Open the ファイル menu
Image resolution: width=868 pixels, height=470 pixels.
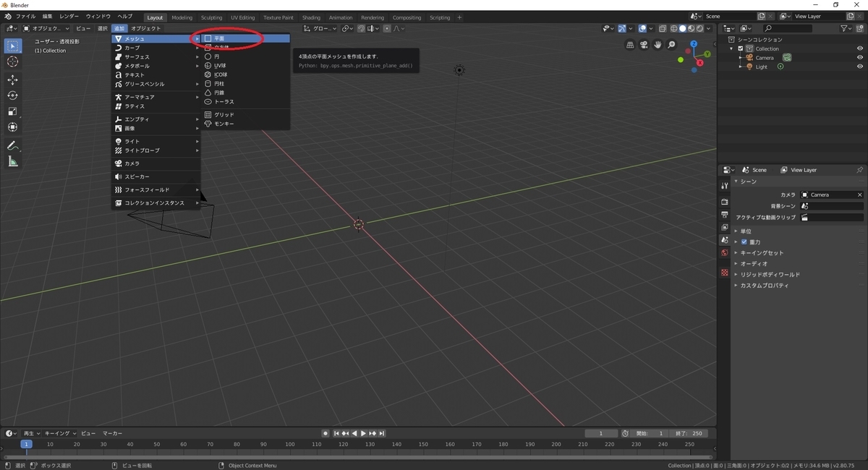pos(25,16)
